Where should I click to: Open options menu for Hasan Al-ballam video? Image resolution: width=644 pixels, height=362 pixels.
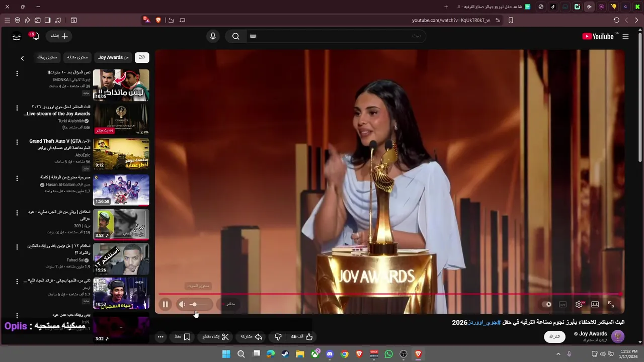(x=17, y=178)
